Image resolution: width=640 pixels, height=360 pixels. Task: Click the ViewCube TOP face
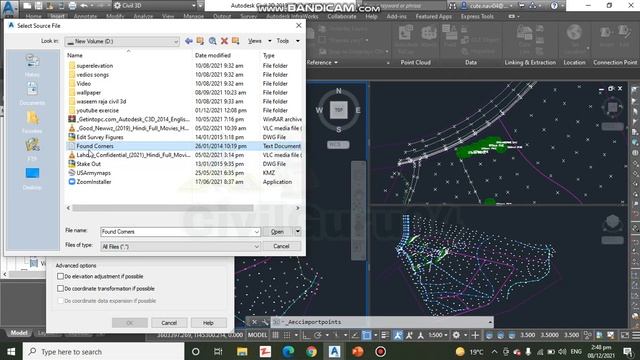tap(339, 110)
